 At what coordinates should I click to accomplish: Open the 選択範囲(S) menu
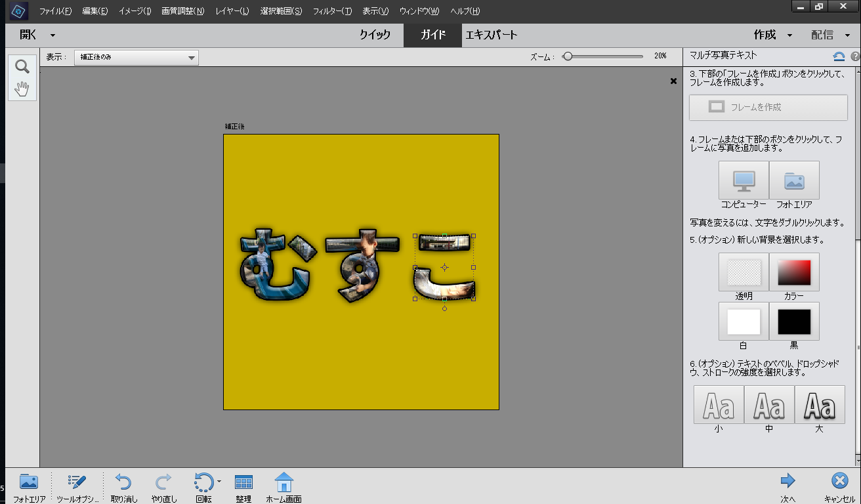click(281, 11)
